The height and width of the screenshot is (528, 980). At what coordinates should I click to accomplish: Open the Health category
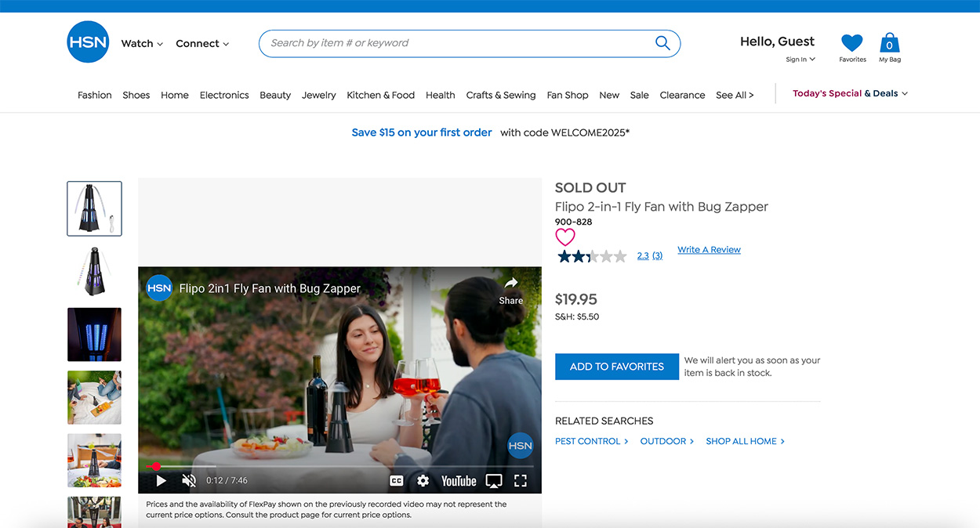tap(441, 95)
